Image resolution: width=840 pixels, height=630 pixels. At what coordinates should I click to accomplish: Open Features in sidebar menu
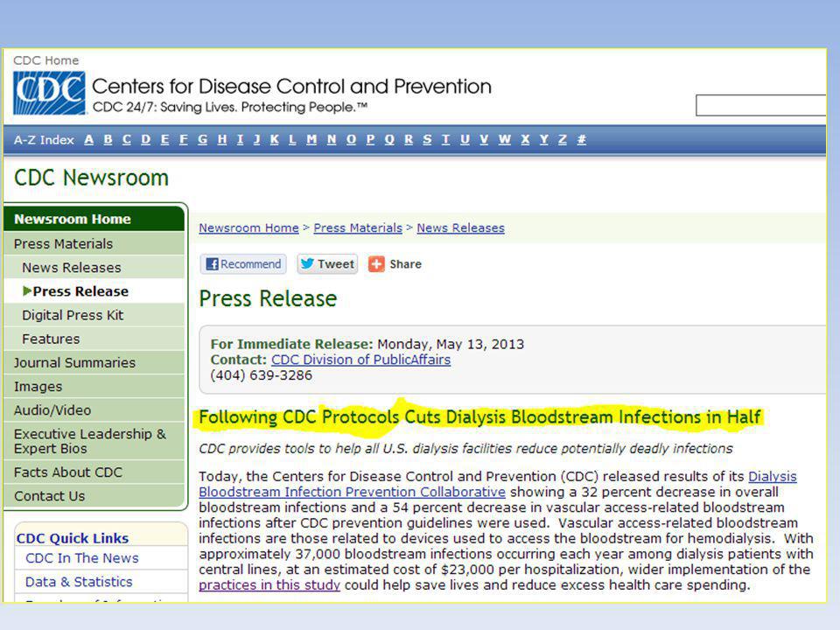[94, 339]
